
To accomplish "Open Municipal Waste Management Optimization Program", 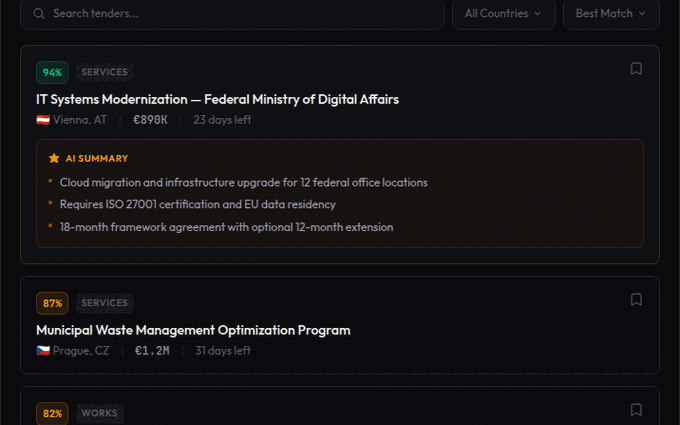I will (x=193, y=330).
